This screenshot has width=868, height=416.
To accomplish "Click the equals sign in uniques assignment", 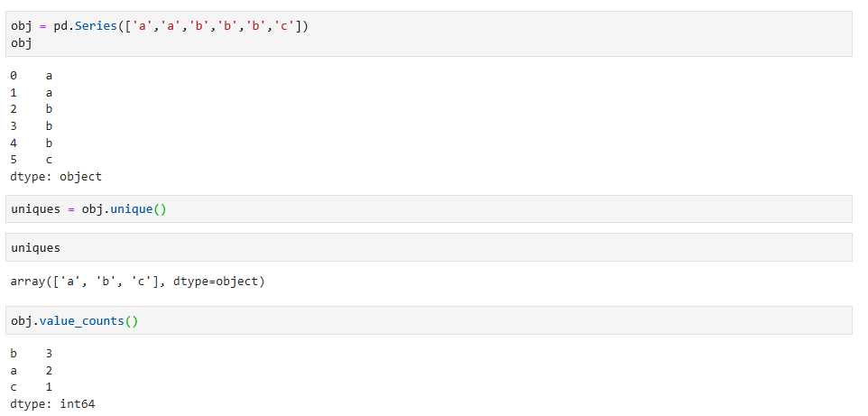I will [x=71, y=209].
